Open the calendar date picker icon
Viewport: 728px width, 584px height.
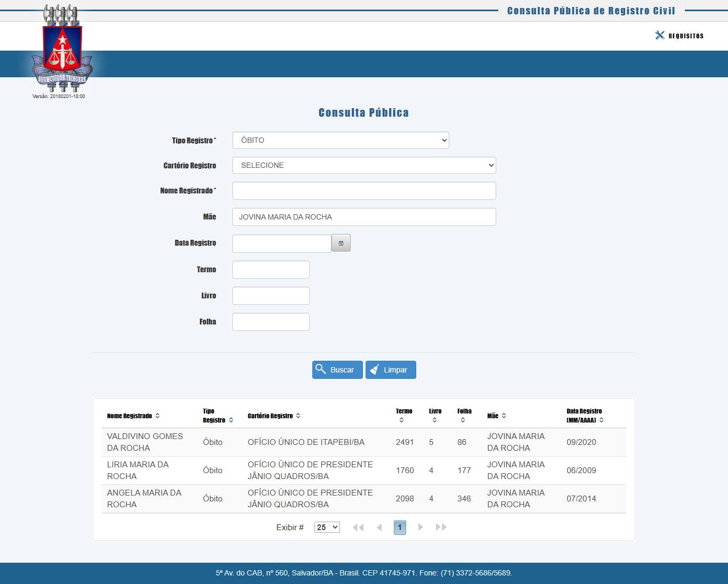coord(341,243)
